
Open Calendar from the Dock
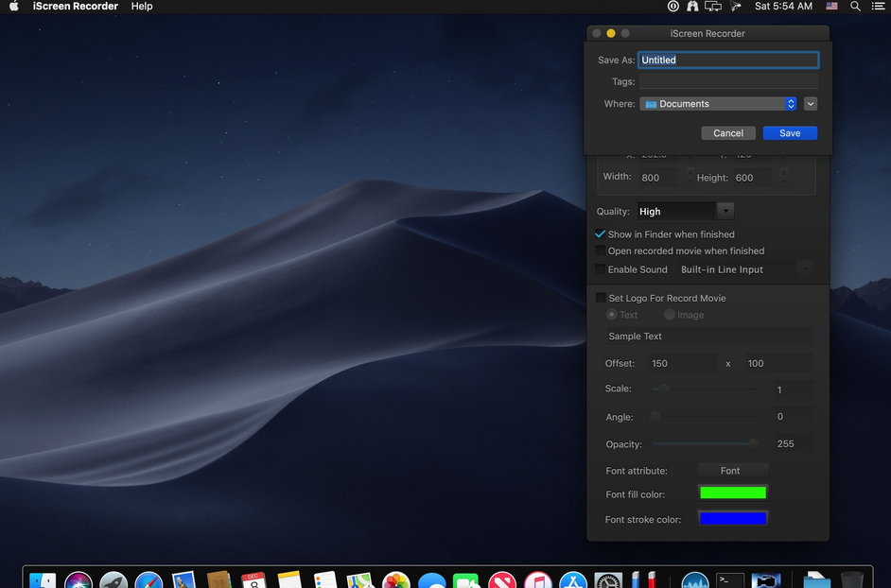pos(254,579)
